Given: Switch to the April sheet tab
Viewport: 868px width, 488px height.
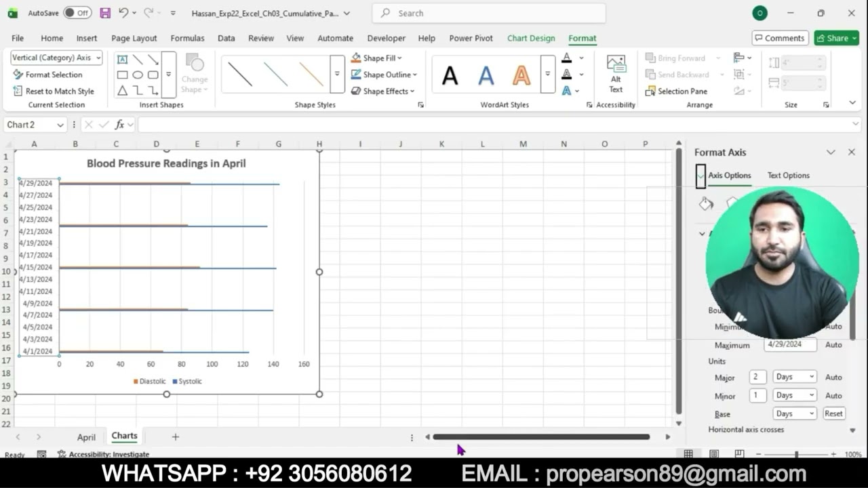Looking at the screenshot, I should point(86,437).
